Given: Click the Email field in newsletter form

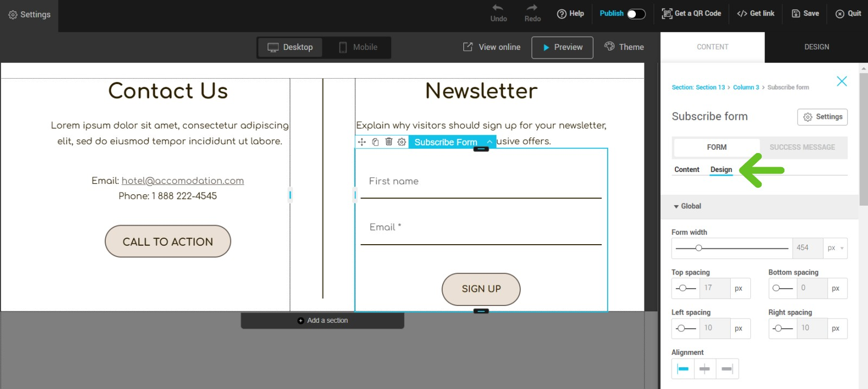Looking at the screenshot, I should pos(481,228).
